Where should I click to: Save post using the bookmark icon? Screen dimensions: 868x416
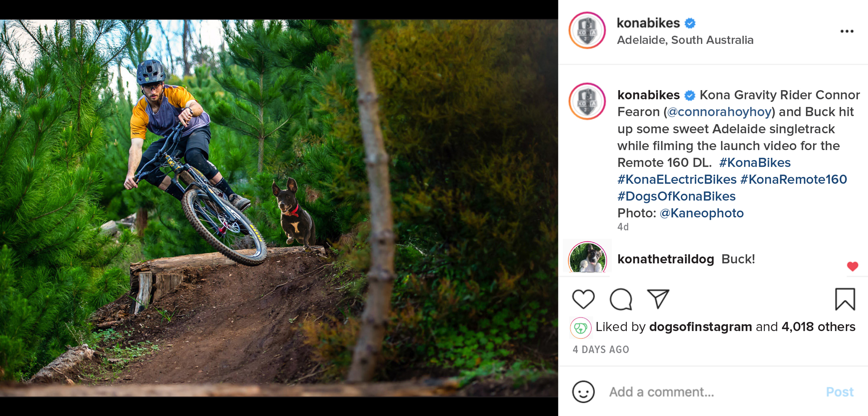[x=845, y=299]
